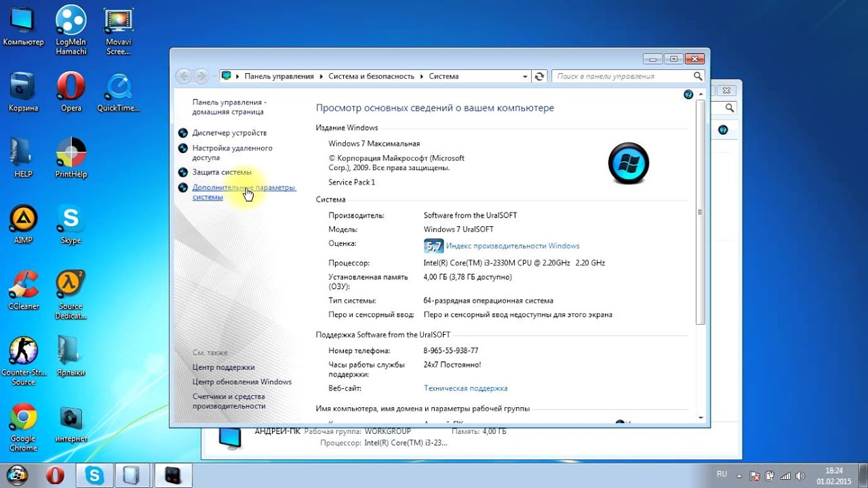Click the 5,7 performance rating badge

tap(433, 246)
